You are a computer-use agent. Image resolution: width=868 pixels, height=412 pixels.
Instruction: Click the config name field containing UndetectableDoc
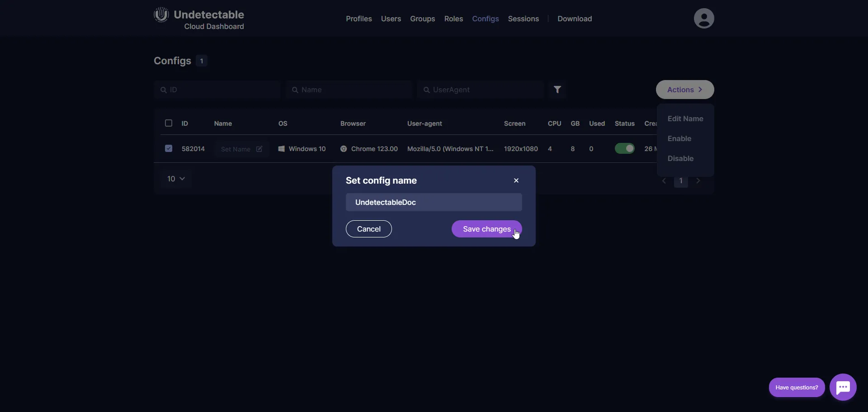click(434, 202)
